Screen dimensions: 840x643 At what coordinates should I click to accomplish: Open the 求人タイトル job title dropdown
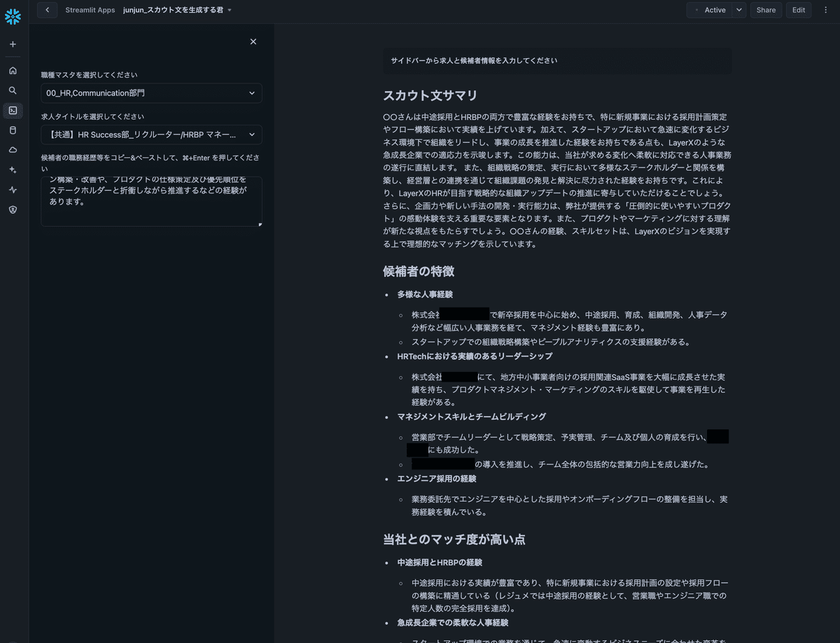pos(151,134)
